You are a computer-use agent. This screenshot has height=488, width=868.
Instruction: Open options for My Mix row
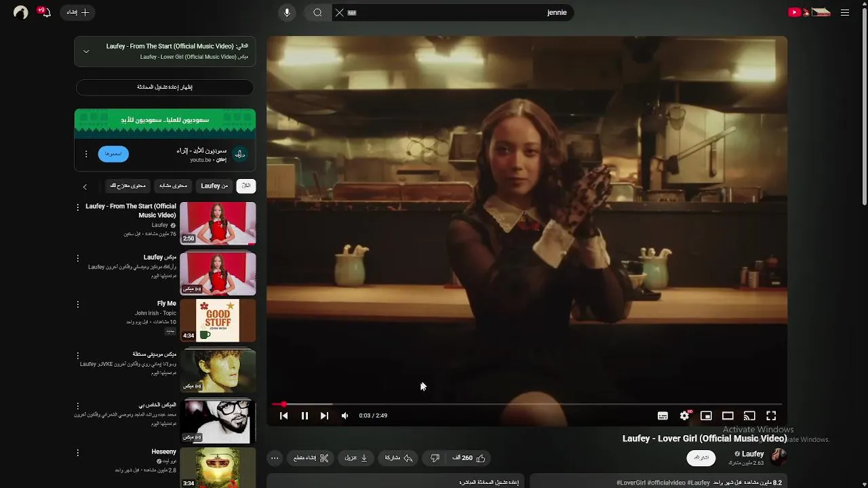pos(77,405)
